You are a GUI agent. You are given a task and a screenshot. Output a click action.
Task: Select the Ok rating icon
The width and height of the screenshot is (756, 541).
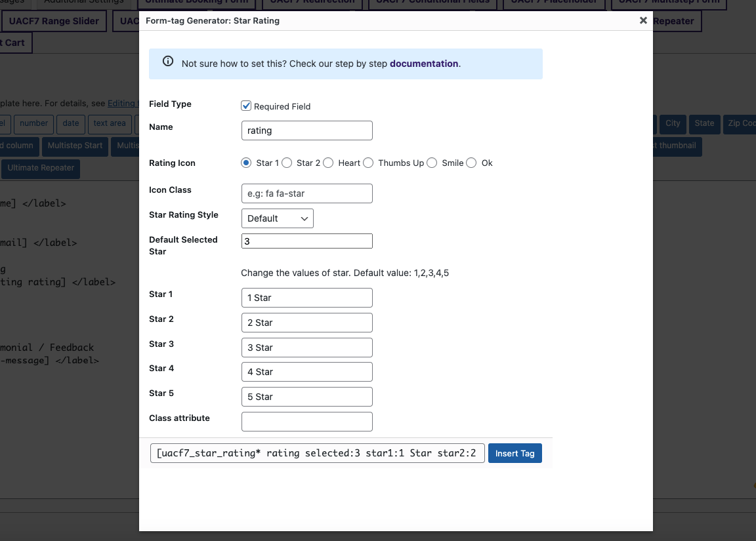pyautogui.click(x=471, y=163)
